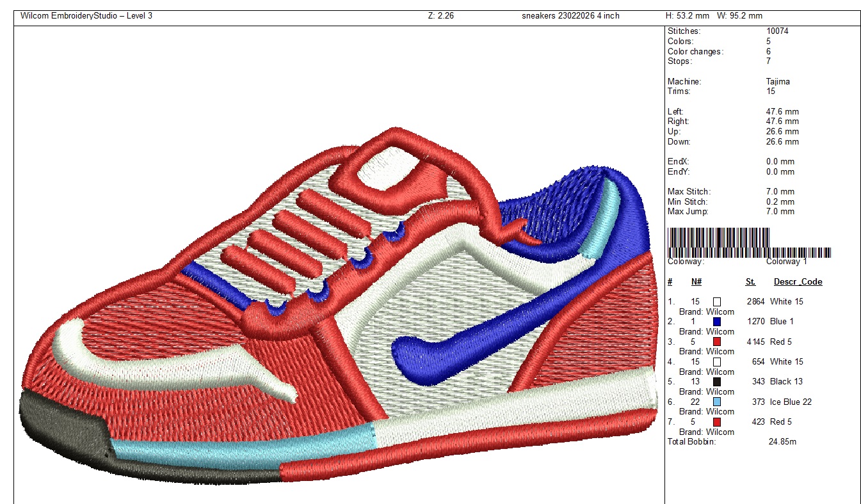Click the barcode above the Colorway label
Image resolution: width=861 pixels, height=504 pixels.
pyautogui.click(x=749, y=242)
